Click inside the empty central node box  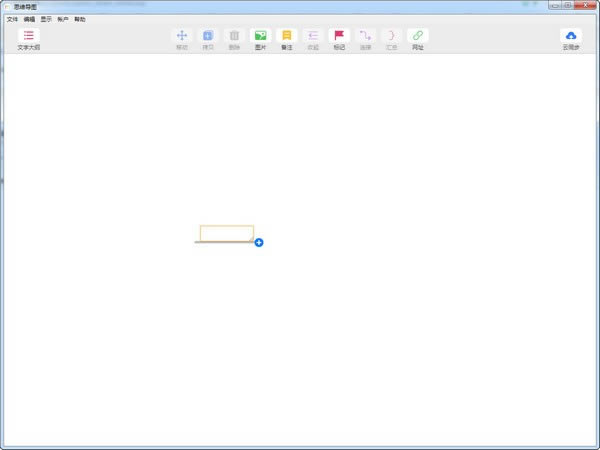click(x=227, y=233)
